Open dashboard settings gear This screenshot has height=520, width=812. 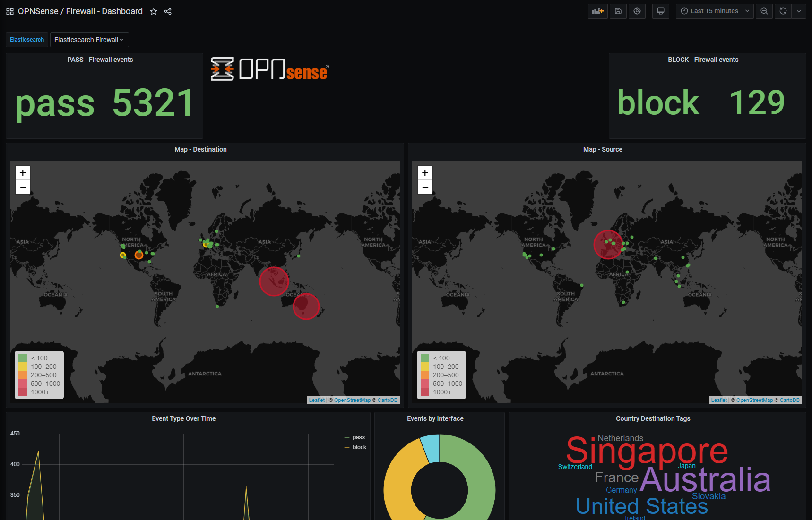click(x=637, y=11)
